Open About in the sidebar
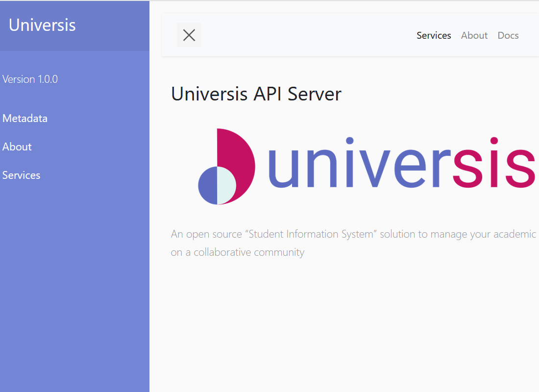The image size is (539, 392). coord(17,147)
